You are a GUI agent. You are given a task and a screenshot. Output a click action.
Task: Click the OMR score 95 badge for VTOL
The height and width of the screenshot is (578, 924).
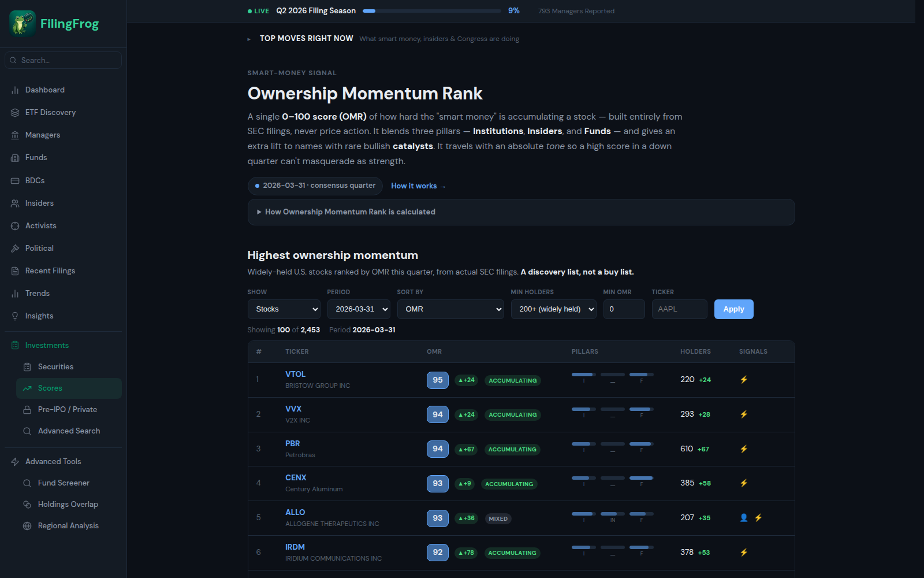438,380
